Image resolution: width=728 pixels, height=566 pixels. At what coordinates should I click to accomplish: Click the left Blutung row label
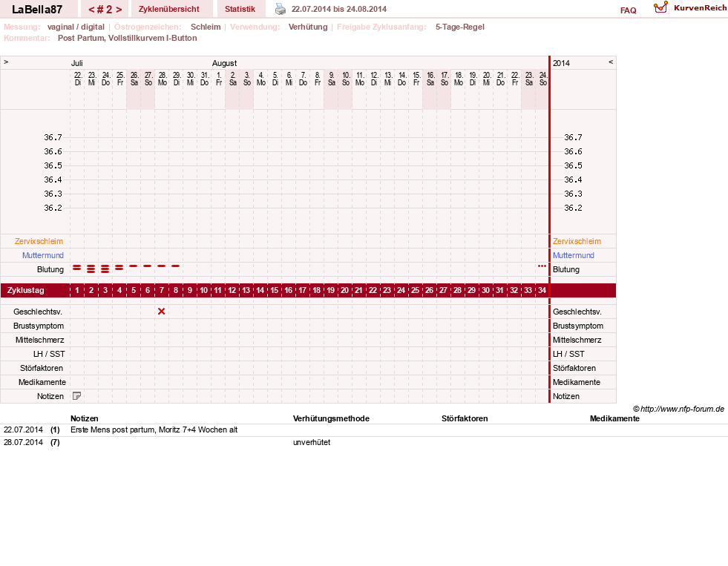50,269
